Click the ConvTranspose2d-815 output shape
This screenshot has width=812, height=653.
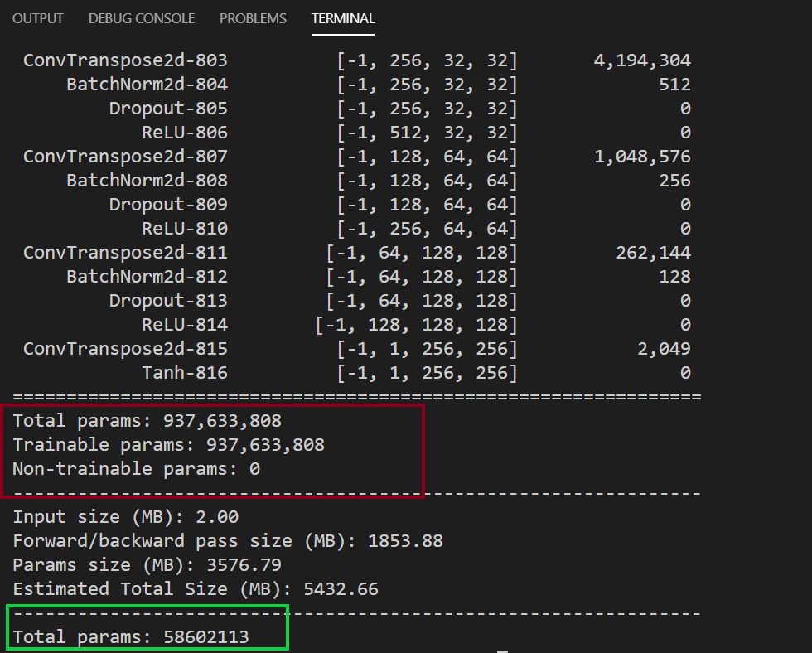tap(428, 349)
